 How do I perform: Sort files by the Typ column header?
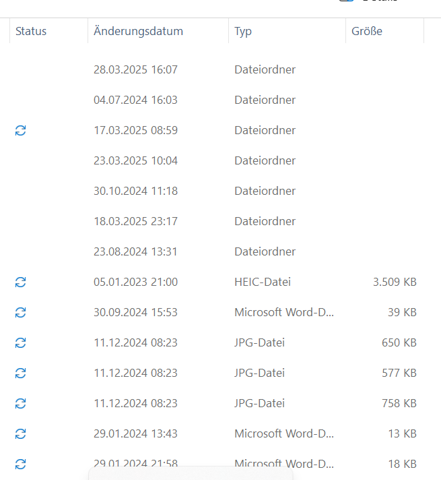pyautogui.click(x=287, y=31)
